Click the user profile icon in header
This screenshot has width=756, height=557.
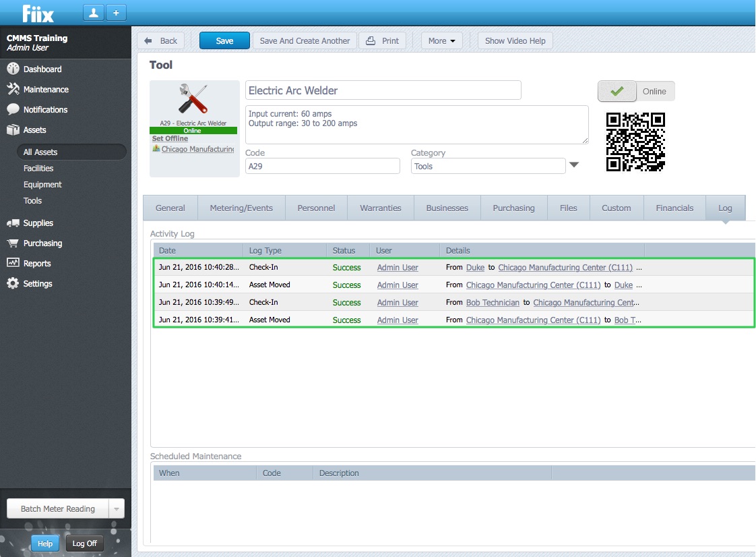click(93, 13)
